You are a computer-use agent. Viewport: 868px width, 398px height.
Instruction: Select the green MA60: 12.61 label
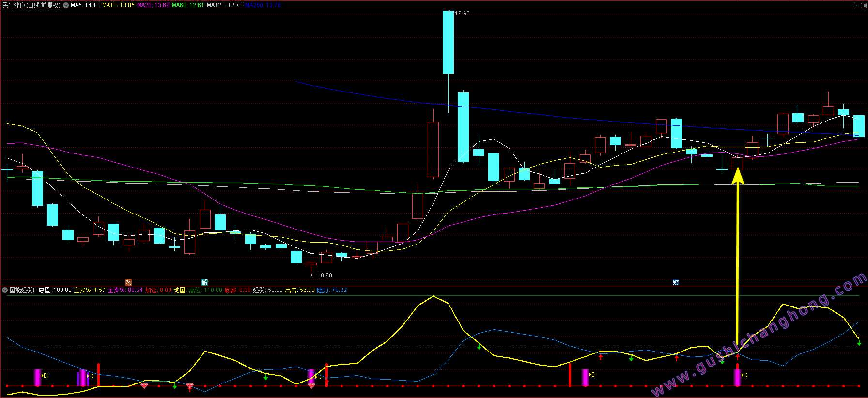click(188, 5)
